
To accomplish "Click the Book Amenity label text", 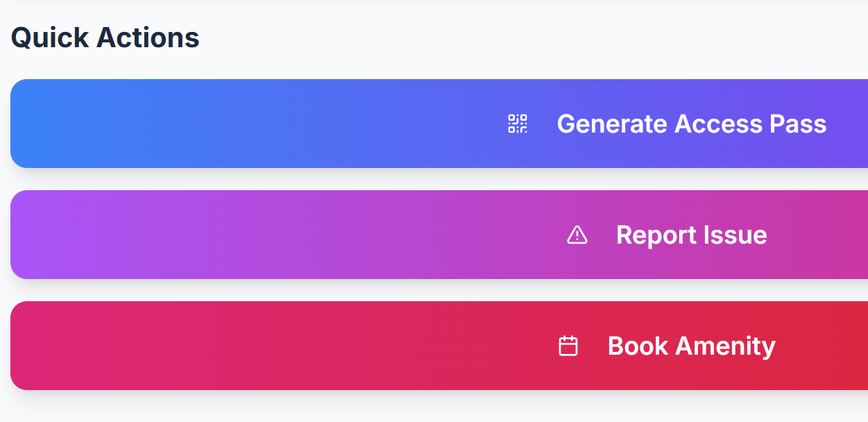I will (x=691, y=345).
